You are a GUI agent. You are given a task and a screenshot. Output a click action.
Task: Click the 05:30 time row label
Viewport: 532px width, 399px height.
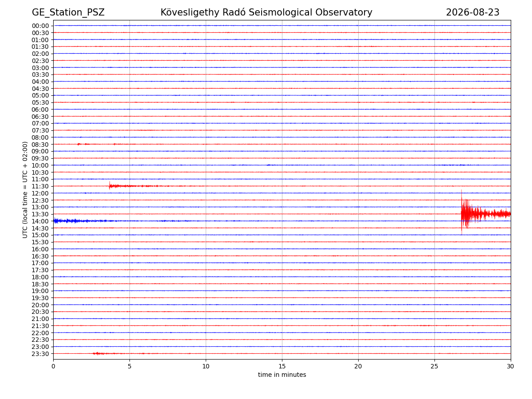[40, 102]
